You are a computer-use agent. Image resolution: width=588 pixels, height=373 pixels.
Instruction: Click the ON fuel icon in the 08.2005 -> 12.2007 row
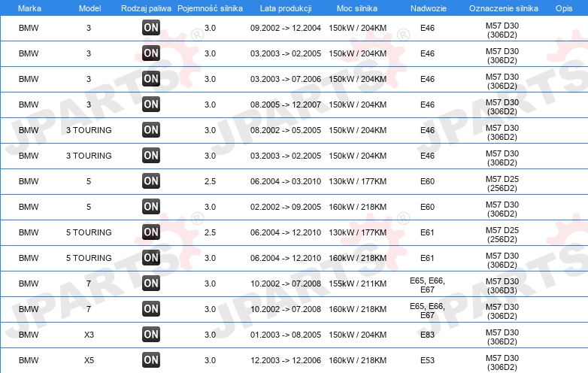151,104
